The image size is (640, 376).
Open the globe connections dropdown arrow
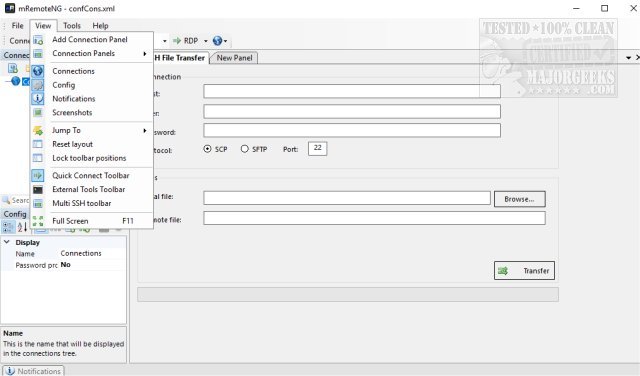point(225,41)
